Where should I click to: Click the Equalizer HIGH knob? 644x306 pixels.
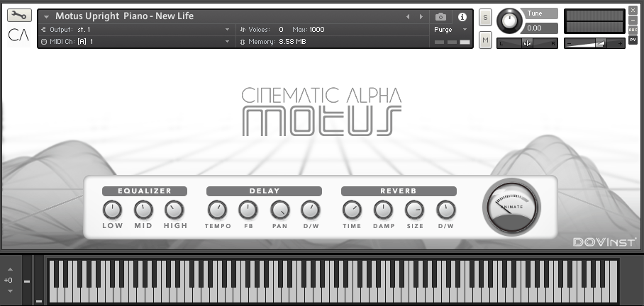tap(174, 210)
